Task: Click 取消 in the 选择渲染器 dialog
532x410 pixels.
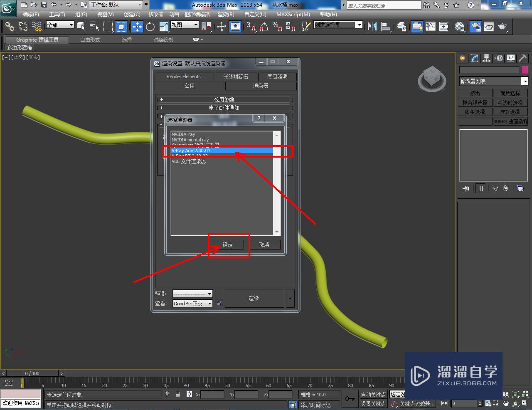Action: click(x=264, y=245)
